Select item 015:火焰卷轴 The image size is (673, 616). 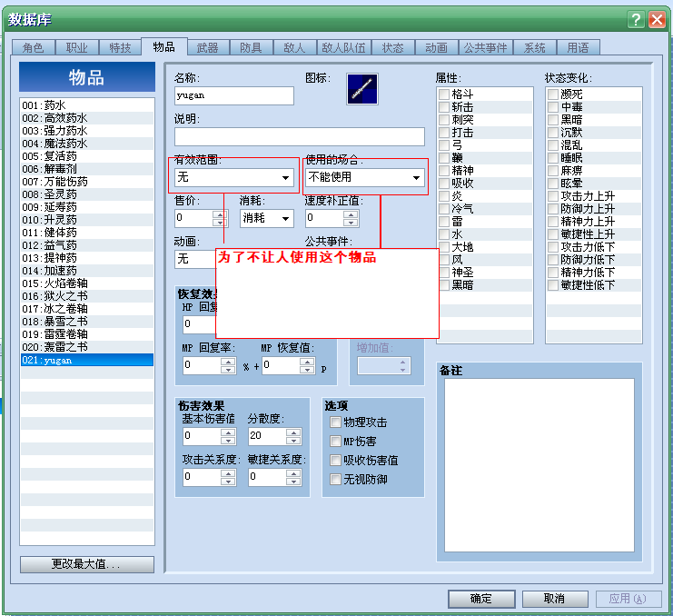coord(87,283)
